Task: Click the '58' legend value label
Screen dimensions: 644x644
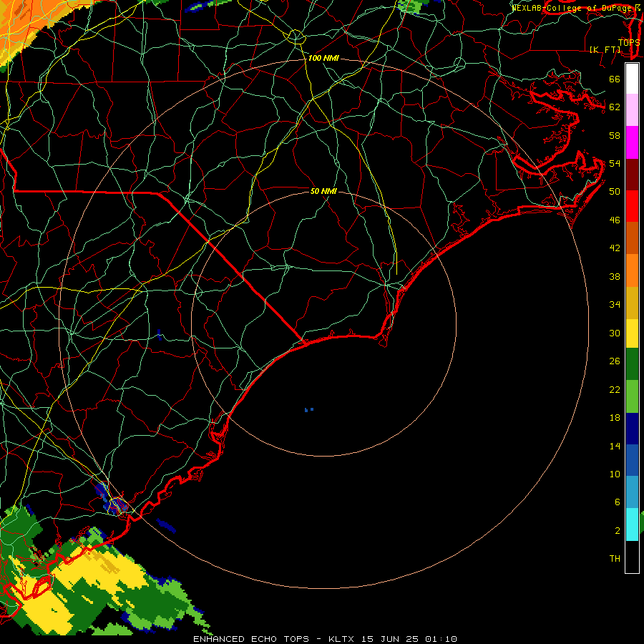Action: coord(615,135)
